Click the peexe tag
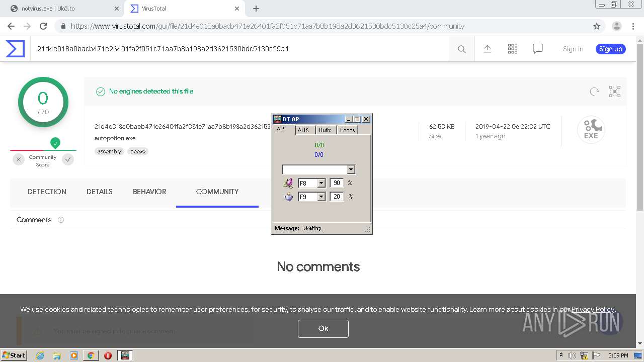Viewport: 644px width, 362px height. click(x=137, y=151)
